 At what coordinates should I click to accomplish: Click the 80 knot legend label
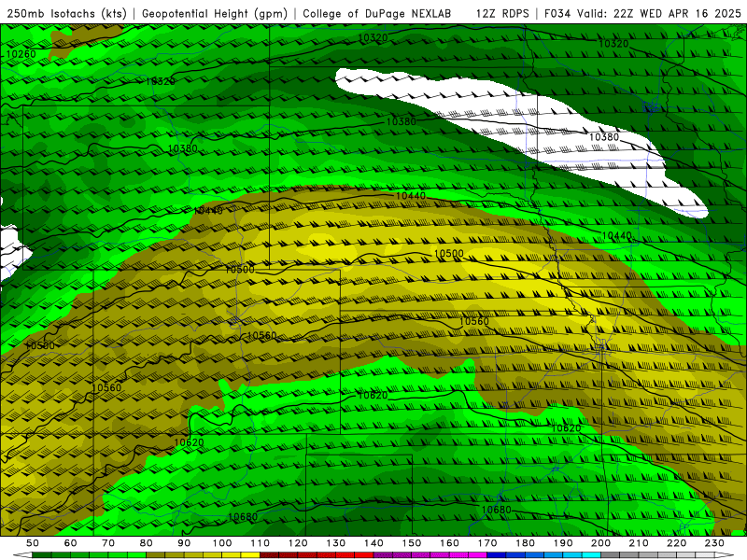click(x=147, y=543)
